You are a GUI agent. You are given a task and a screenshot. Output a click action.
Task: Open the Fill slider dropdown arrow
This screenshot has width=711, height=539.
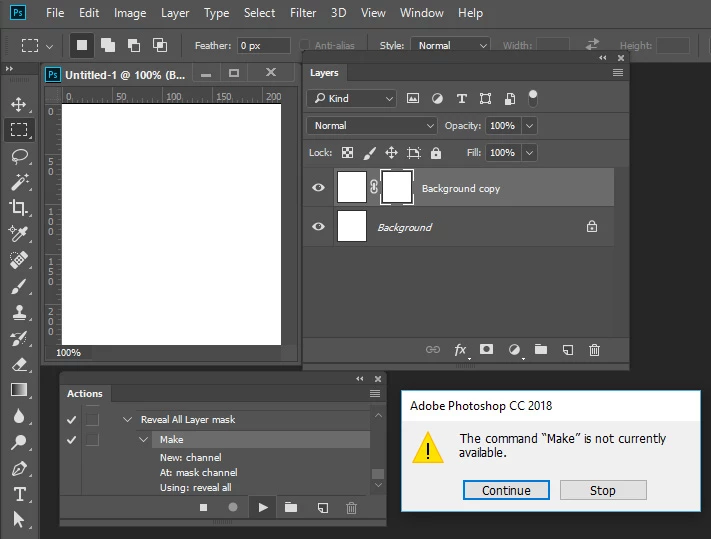529,153
